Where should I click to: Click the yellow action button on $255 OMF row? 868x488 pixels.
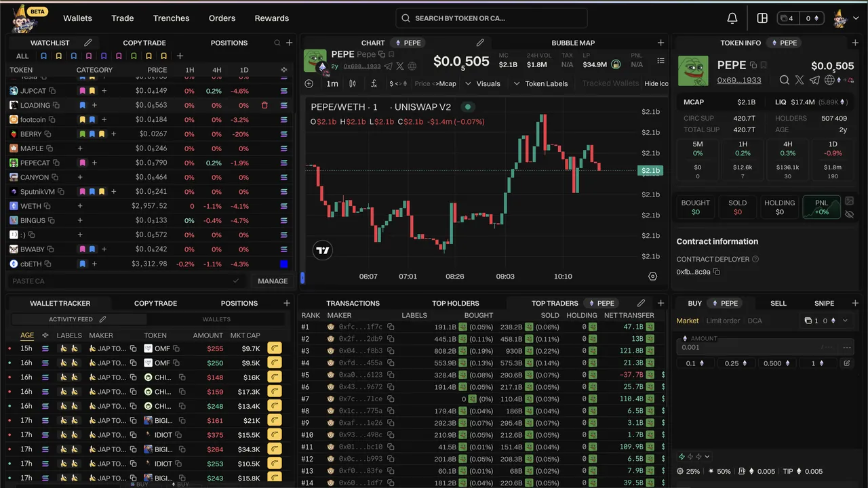[275, 348]
